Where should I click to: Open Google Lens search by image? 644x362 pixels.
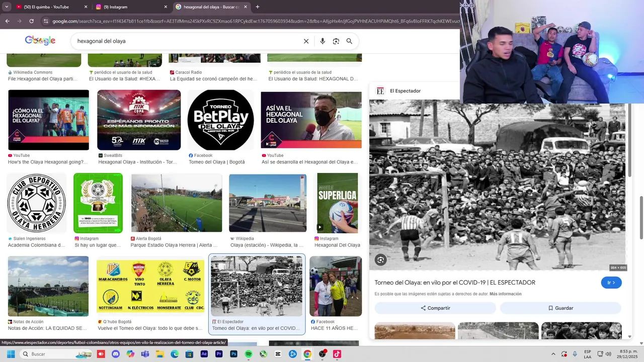click(x=336, y=41)
